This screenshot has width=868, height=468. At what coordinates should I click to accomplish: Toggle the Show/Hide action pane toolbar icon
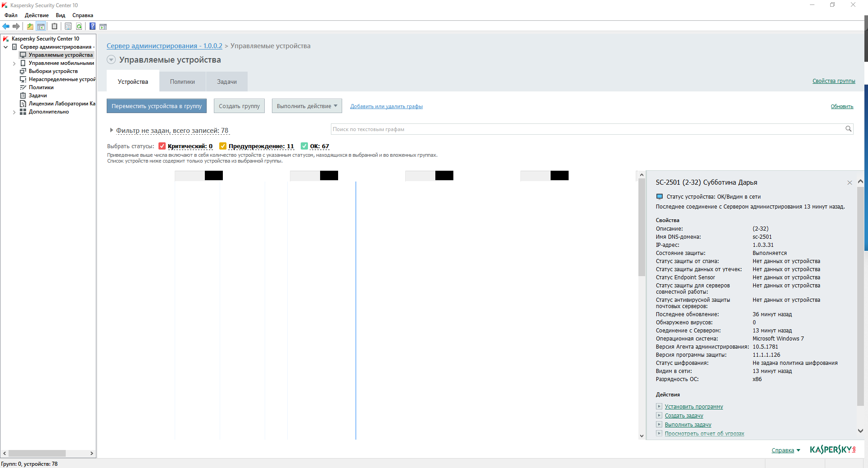103,26
